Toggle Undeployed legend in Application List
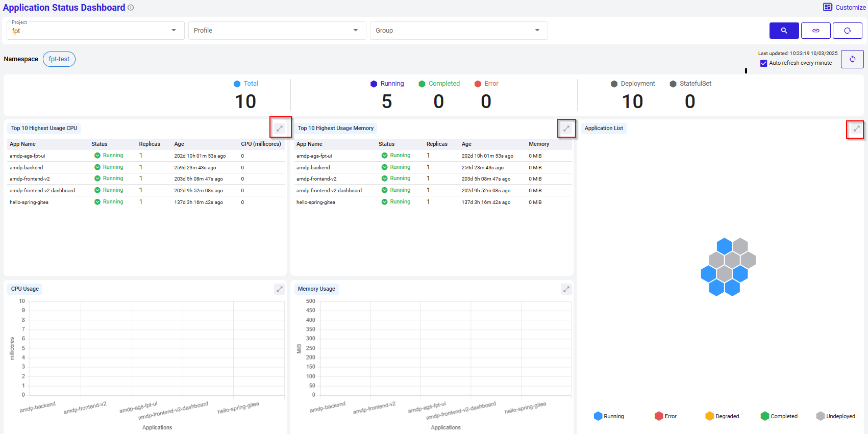 835,416
